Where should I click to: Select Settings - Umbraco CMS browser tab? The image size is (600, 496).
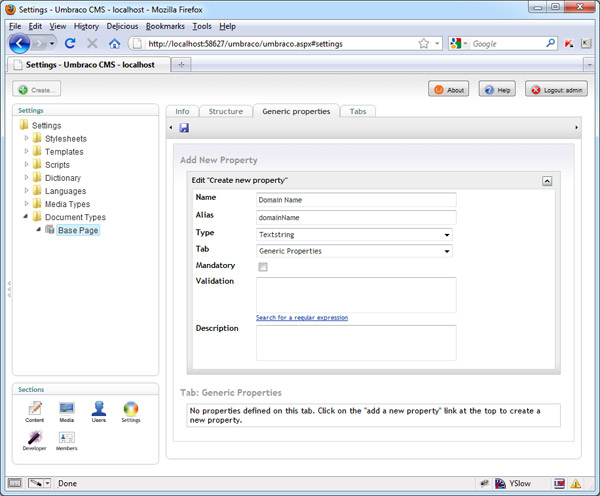click(x=89, y=65)
